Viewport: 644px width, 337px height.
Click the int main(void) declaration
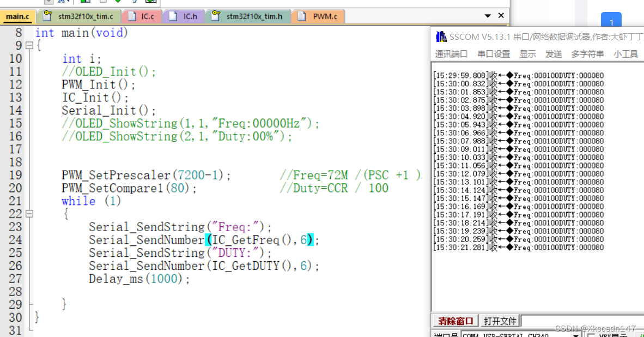(x=81, y=33)
